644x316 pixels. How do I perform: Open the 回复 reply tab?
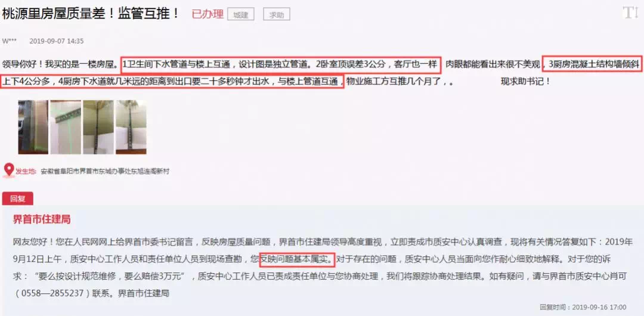(18, 199)
